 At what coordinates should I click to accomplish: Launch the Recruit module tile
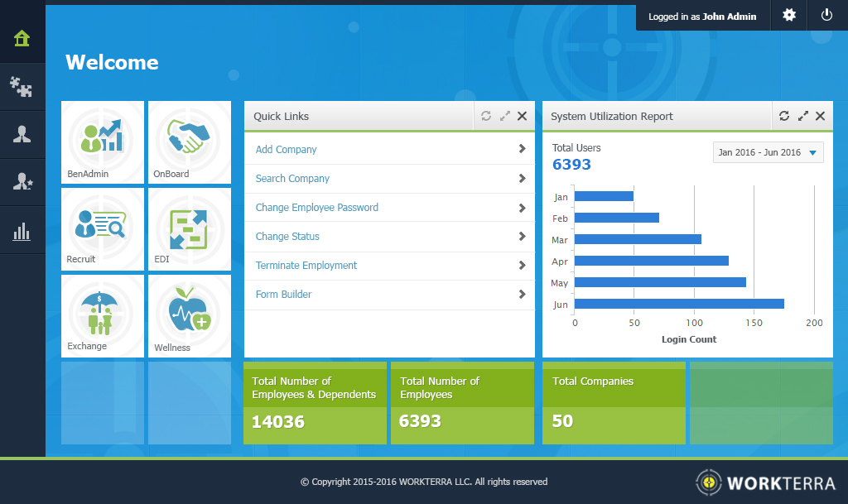[x=104, y=228]
